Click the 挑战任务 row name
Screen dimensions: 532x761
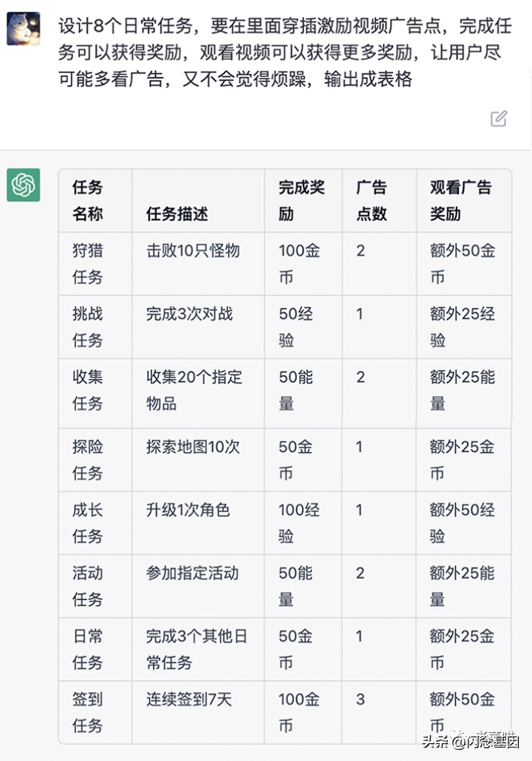[88, 327]
